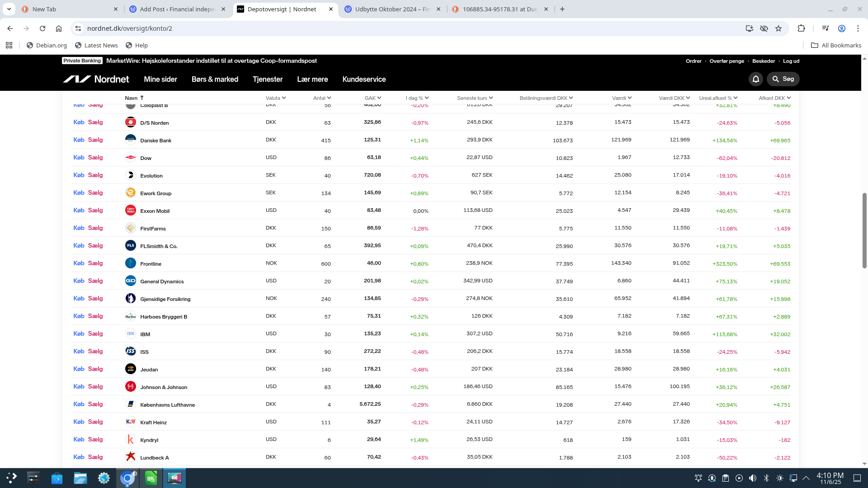The width and height of the screenshot is (868, 488).
Task: Open the Københavns Lufthavne stock link
Action: point(167,405)
